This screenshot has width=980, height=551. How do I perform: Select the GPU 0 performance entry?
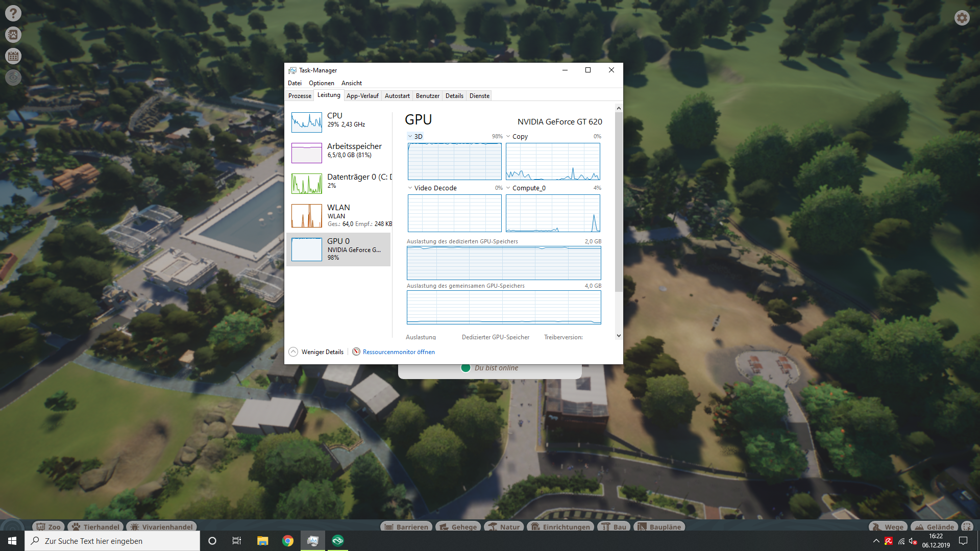[x=338, y=249]
